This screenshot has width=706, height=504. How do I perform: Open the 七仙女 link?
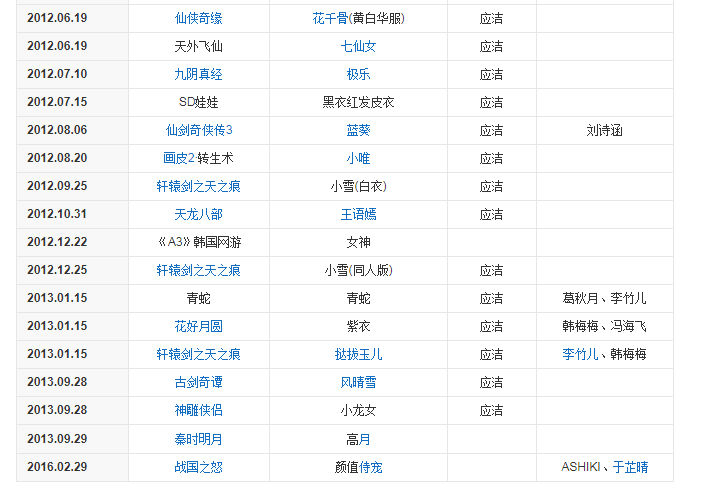tap(358, 46)
